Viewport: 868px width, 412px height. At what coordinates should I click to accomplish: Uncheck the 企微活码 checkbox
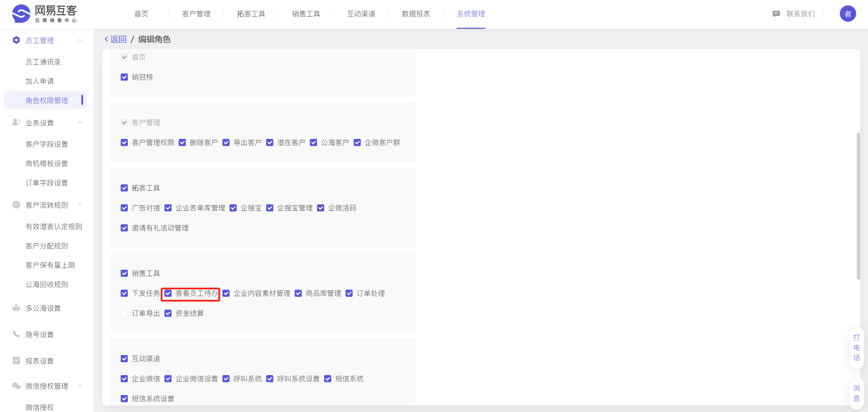[321, 208]
